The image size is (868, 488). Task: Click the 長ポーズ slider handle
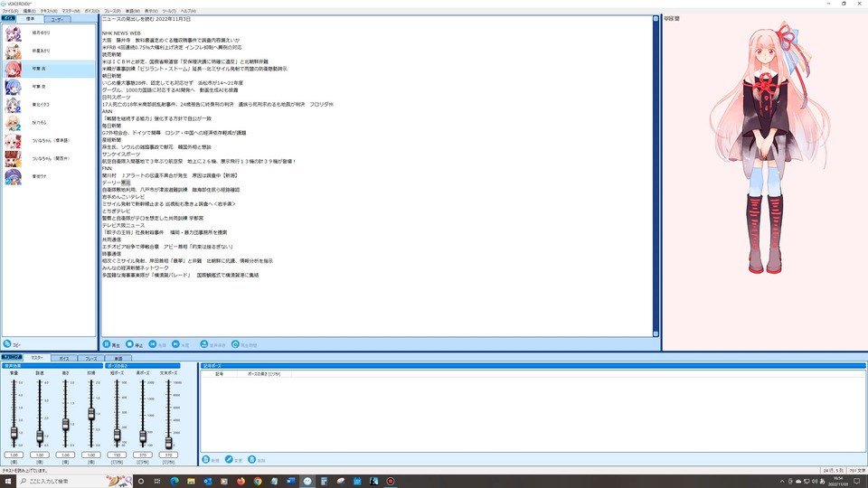[x=143, y=436]
